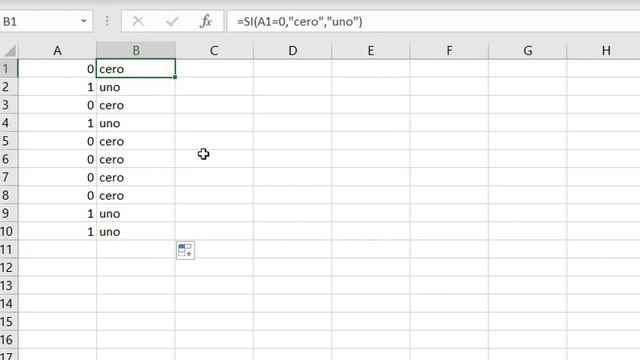Screen dimensions: 640x360
Task: Open the Name Box dropdown arrow
Action: 84,21
